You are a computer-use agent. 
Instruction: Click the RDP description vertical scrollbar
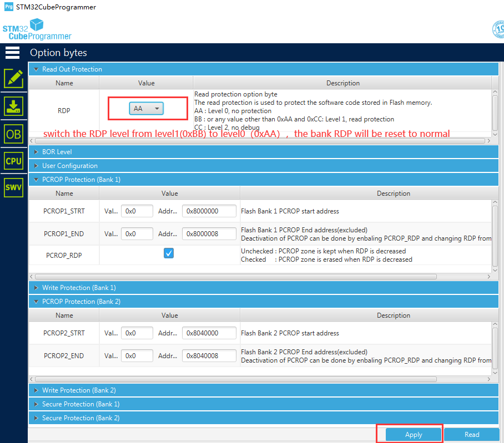pos(495,114)
